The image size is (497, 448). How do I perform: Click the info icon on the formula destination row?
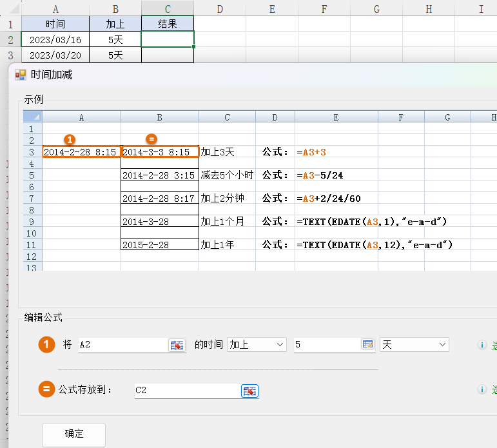click(x=481, y=390)
